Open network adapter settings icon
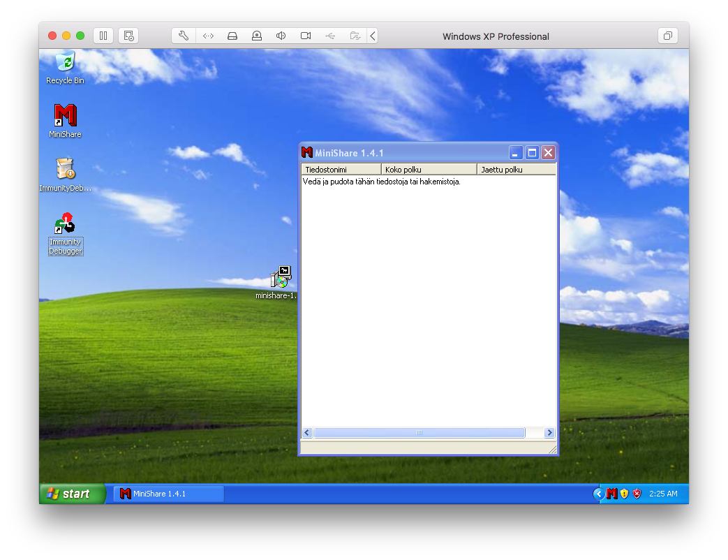This screenshot has width=728, height=560. [208, 36]
